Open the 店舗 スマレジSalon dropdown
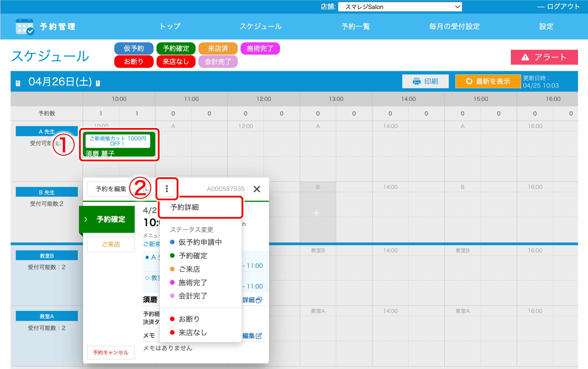 coord(400,7)
